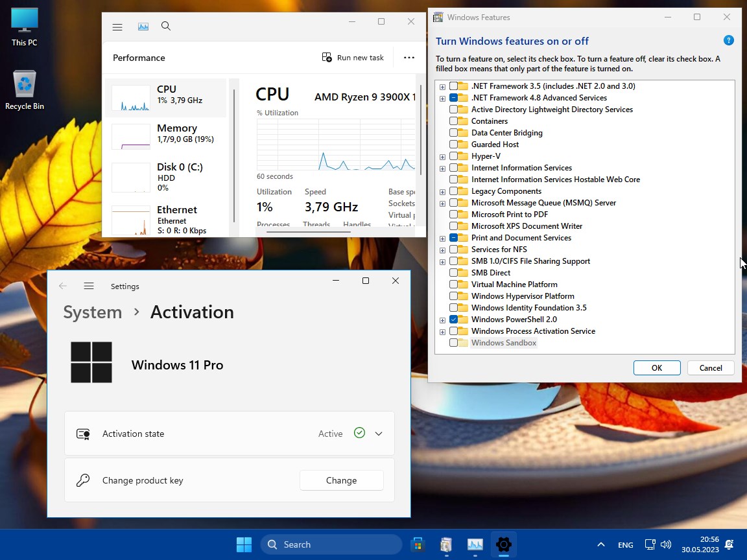Uncheck Windows PowerShell 2.0 feature

(454, 320)
